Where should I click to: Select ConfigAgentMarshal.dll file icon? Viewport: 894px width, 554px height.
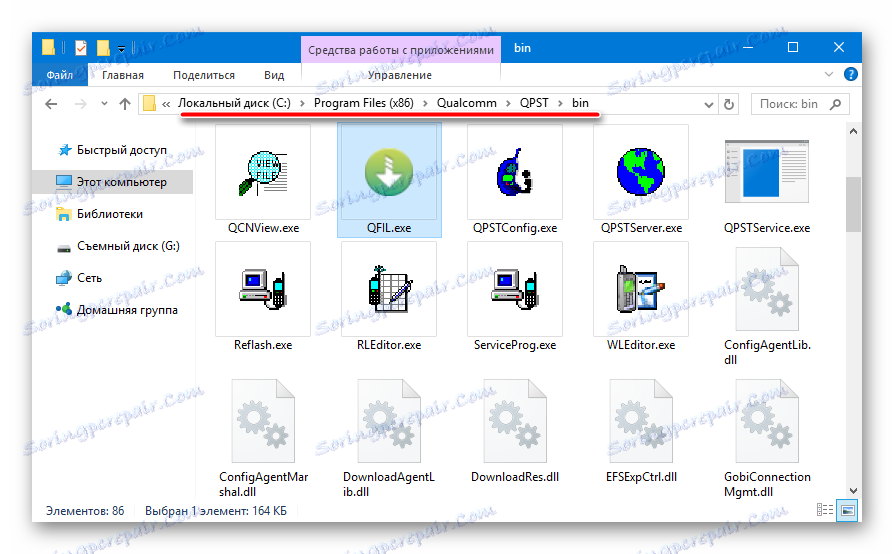tap(263, 421)
